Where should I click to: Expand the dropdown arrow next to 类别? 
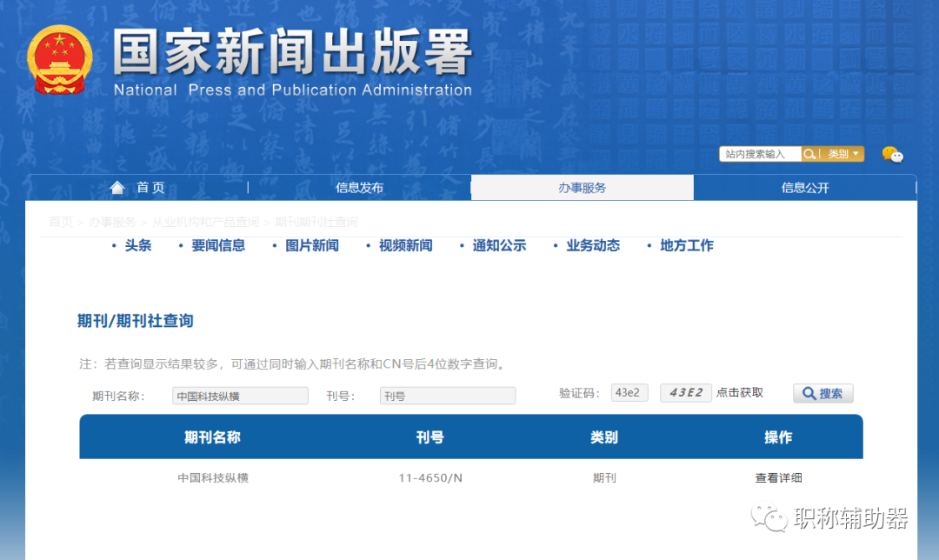point(856,154)
